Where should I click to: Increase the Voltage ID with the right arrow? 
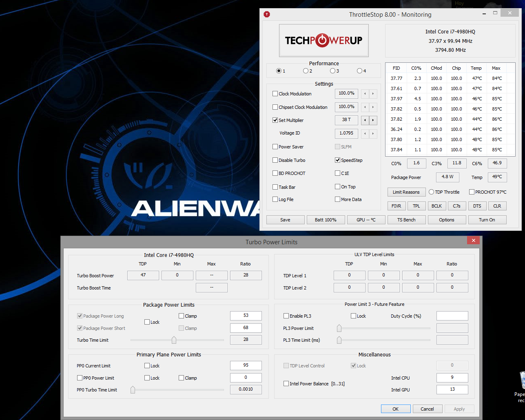(373, 133)
